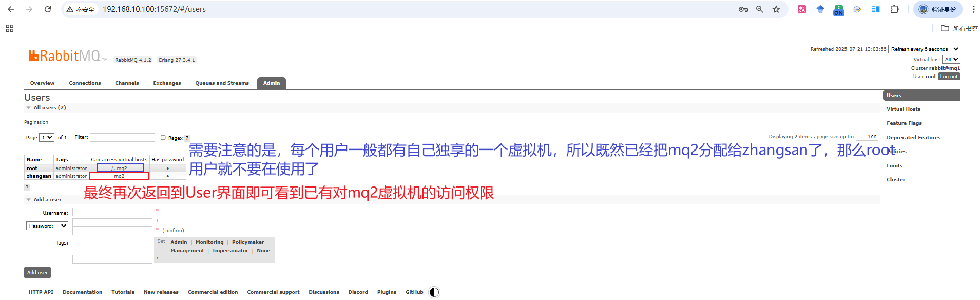
Task: Open Cluster in the right sidebar
Action: [x=896, y=179]
